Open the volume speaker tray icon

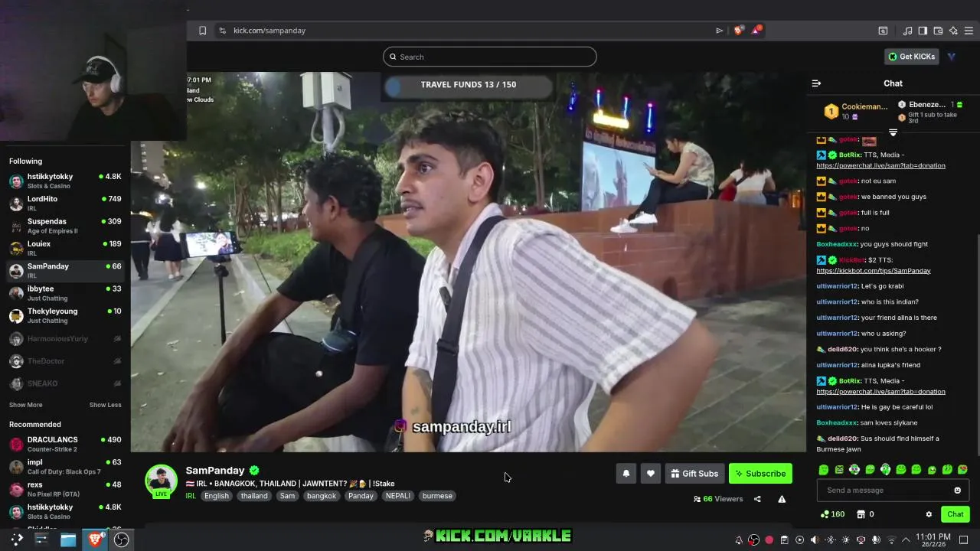coord(815,540)
